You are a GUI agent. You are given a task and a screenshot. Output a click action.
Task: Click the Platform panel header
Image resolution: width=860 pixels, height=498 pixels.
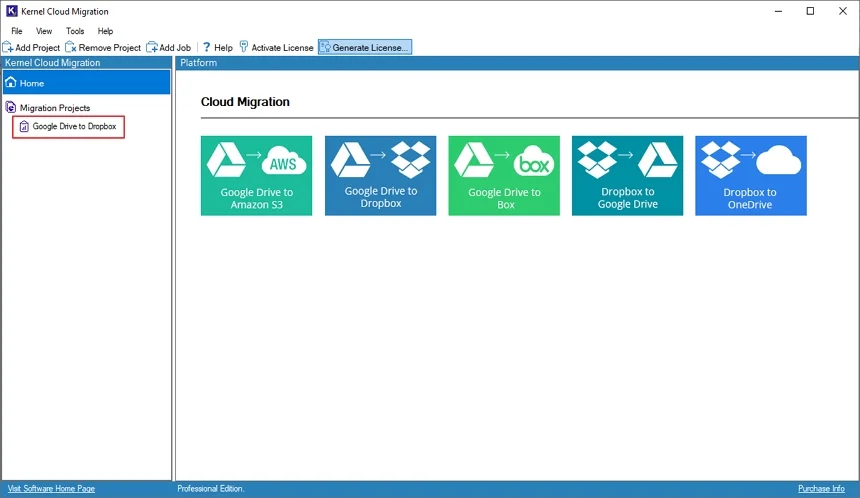(517, 63)
